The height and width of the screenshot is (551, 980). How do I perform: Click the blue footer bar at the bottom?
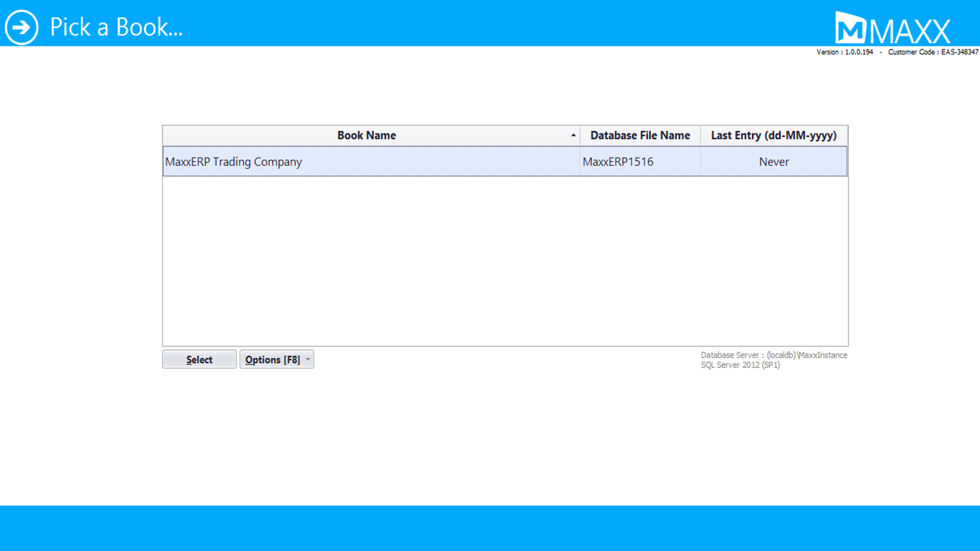pyautogui.click(x=490, y=528)
